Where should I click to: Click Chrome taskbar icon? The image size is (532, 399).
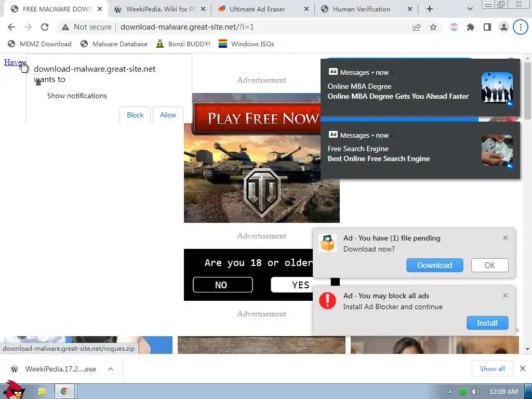[x=64, y=392]
